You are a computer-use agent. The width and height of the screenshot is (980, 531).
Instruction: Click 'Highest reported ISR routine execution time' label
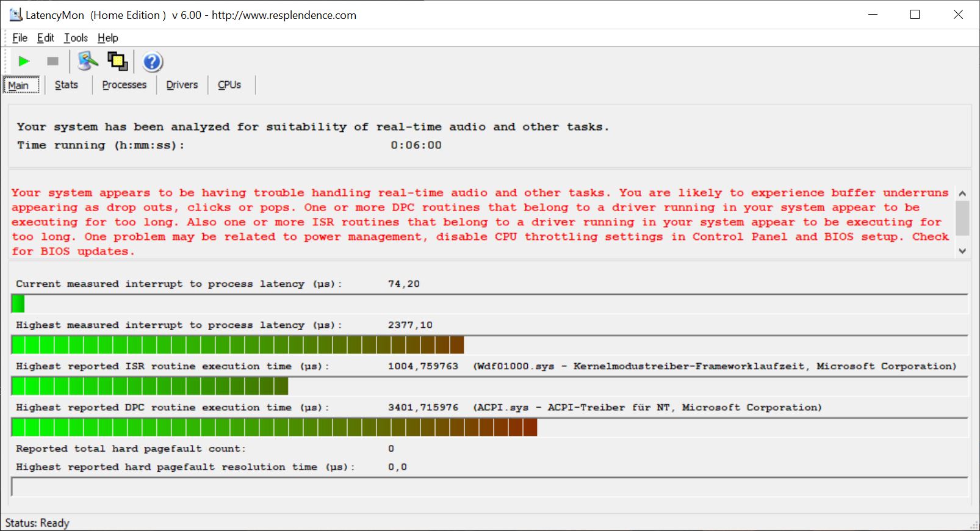[172, 366]
